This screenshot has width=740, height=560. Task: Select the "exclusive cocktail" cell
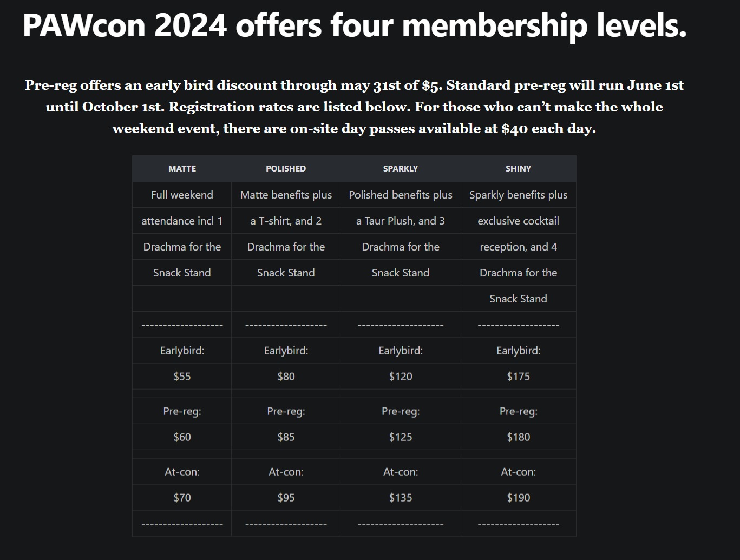pos(518,221)
